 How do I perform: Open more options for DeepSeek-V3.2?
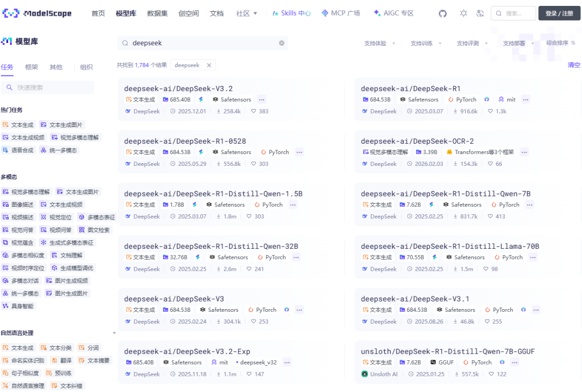click(x=262, y=100)
